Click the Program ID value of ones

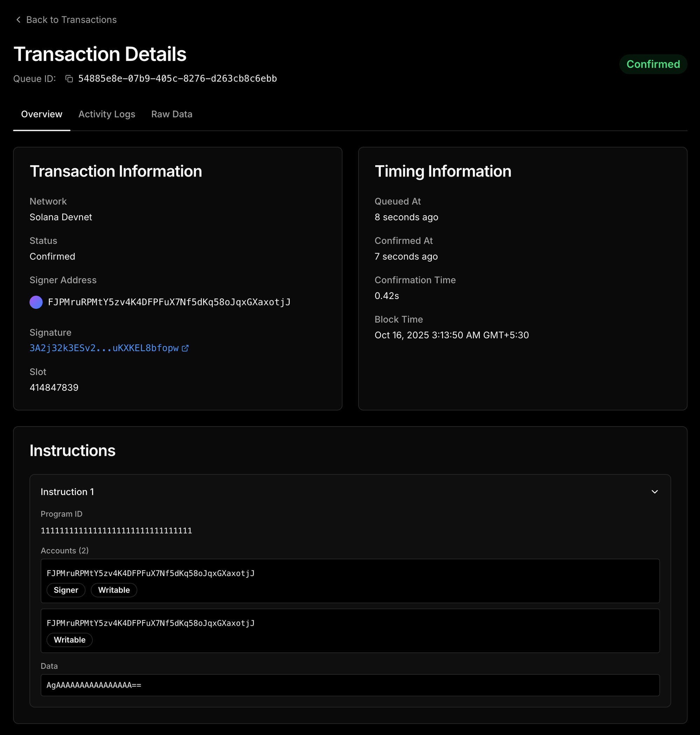116,531
